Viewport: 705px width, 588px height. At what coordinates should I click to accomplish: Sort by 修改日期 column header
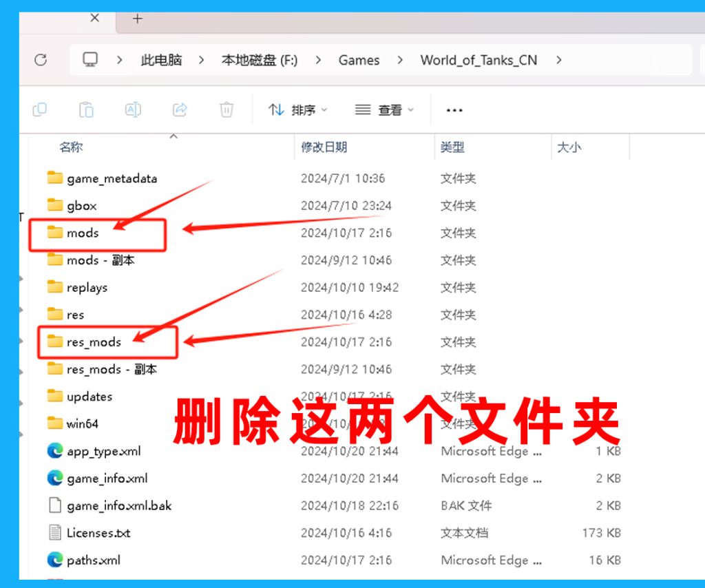point(324,147)
